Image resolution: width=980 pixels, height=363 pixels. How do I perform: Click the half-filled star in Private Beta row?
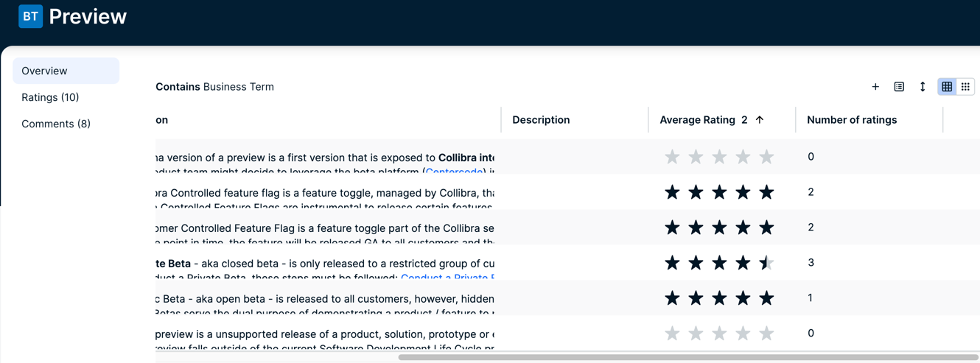(766, 263)
